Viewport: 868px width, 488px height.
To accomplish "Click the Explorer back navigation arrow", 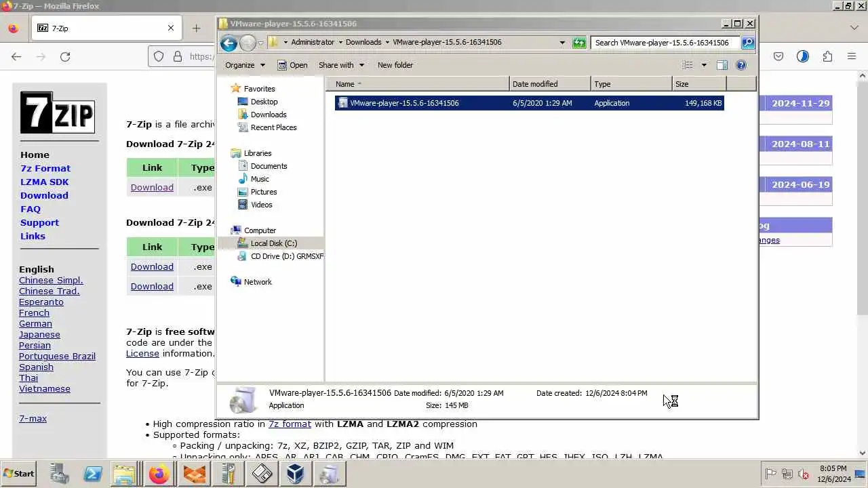I will tap(229, 43).
